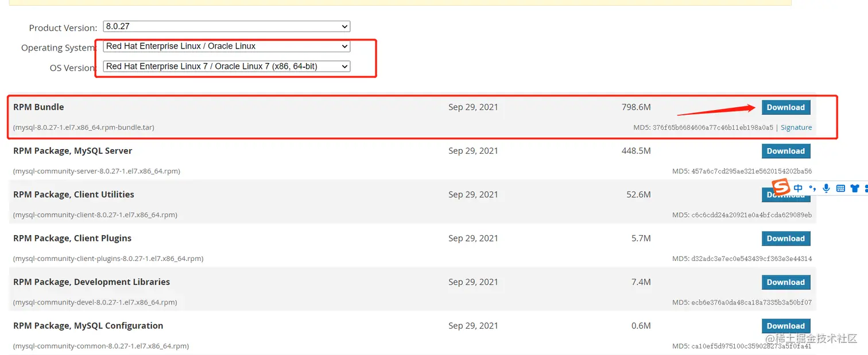The width and height of the screenshot is (868, 355).
Task: Open the Operating System dropdown
Action: pos(227,46)
